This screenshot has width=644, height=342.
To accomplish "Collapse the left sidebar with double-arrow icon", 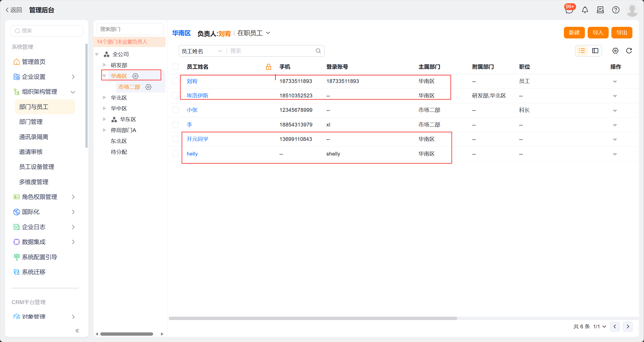I will 77,331.
